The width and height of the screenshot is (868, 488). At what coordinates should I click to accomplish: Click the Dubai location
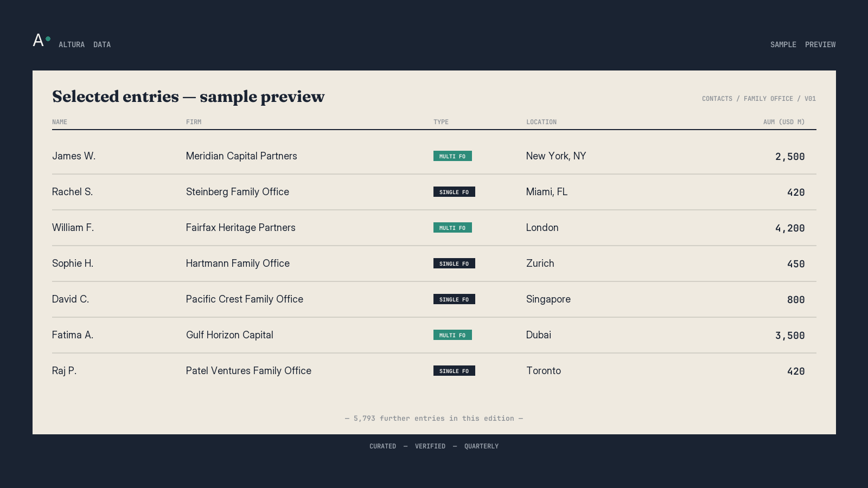point(539,335)
